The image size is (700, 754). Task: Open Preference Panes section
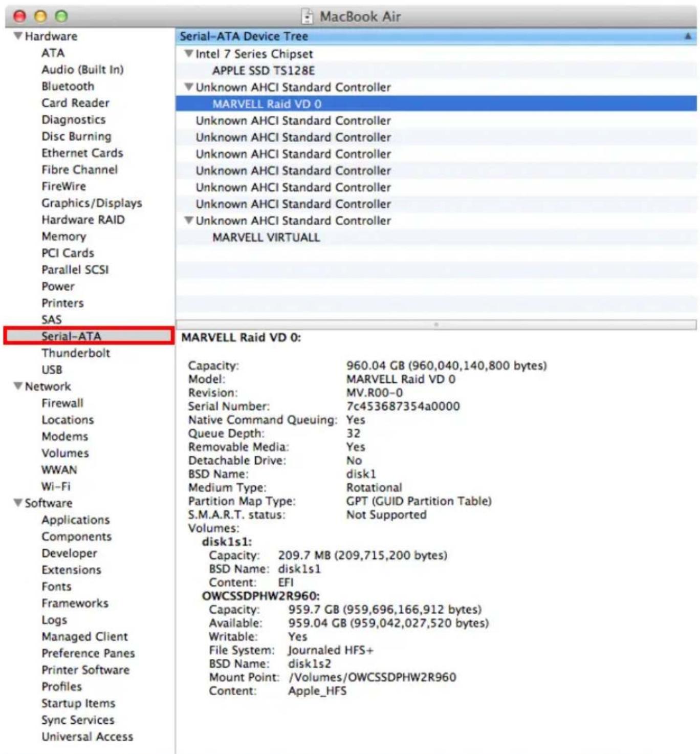(89, 653)
